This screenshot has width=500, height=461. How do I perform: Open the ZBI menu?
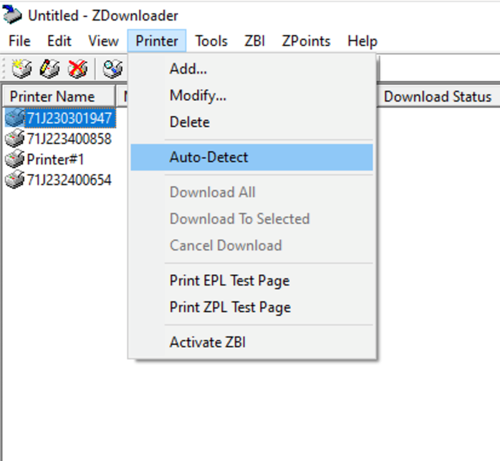255,41
